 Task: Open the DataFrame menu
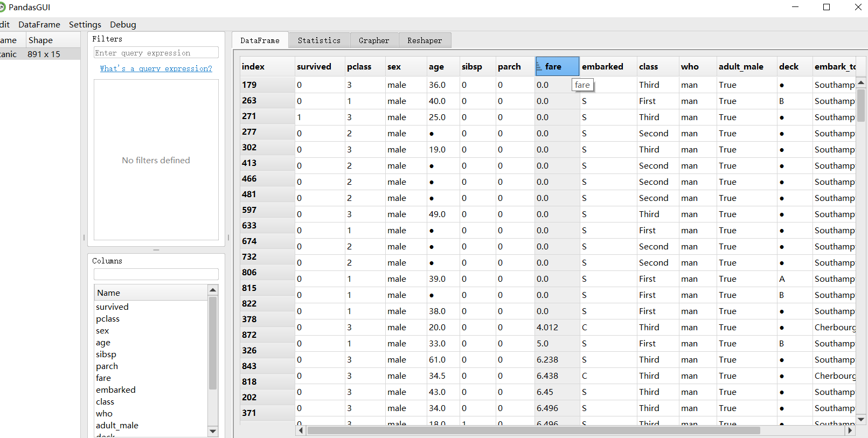click(39, 24)
